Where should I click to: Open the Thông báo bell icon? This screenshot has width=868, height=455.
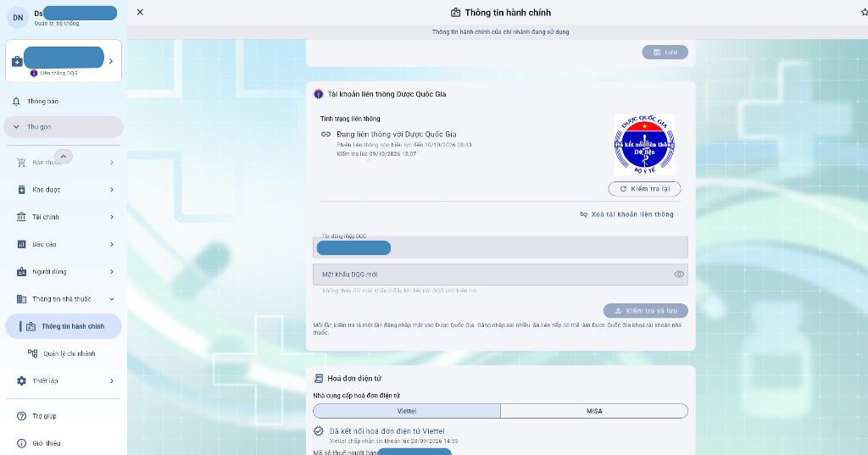click(x=16, y=102)
